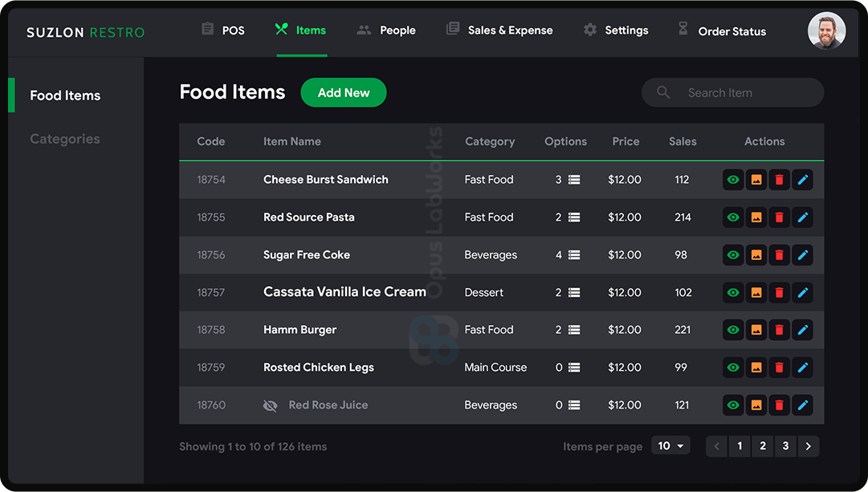This screenshot has height=492, width=868.
Task: Show hidden Red Rose Juice via eye icon
Action: pos(733,405)
